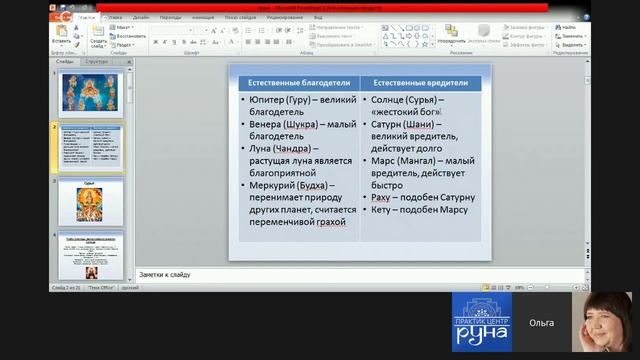Select the straight line shape
Image resolution: width=640 pixels, height=360 pixels.
[393, 28]
